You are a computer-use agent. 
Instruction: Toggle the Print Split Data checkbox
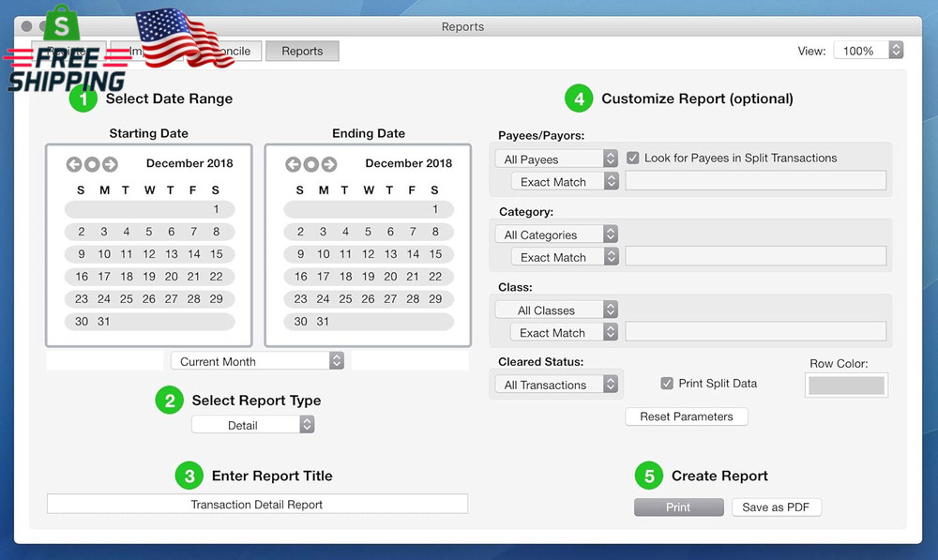click(x=667, y=383)
